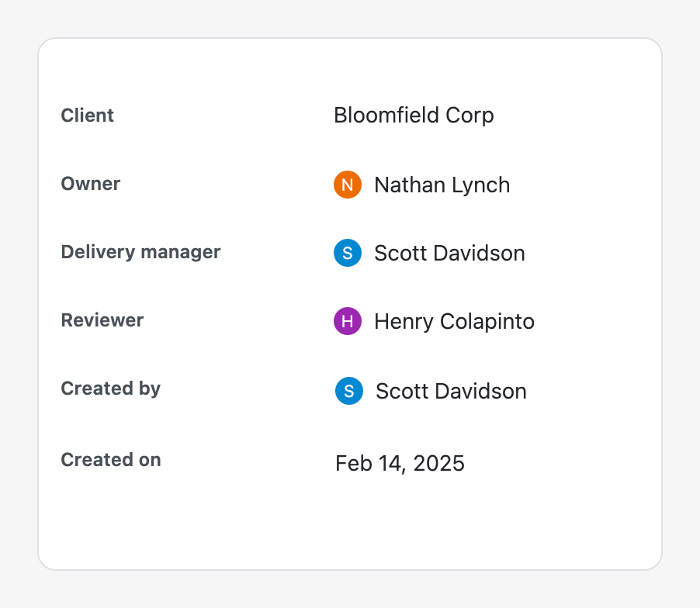Open reviewer Henry Colapinto's name

(x=454, y=322)
